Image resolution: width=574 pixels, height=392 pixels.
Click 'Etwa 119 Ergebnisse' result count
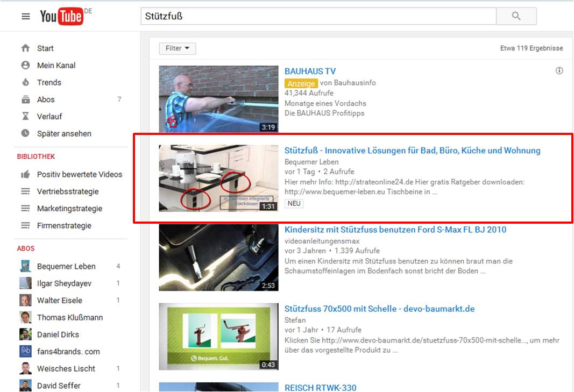532,48
